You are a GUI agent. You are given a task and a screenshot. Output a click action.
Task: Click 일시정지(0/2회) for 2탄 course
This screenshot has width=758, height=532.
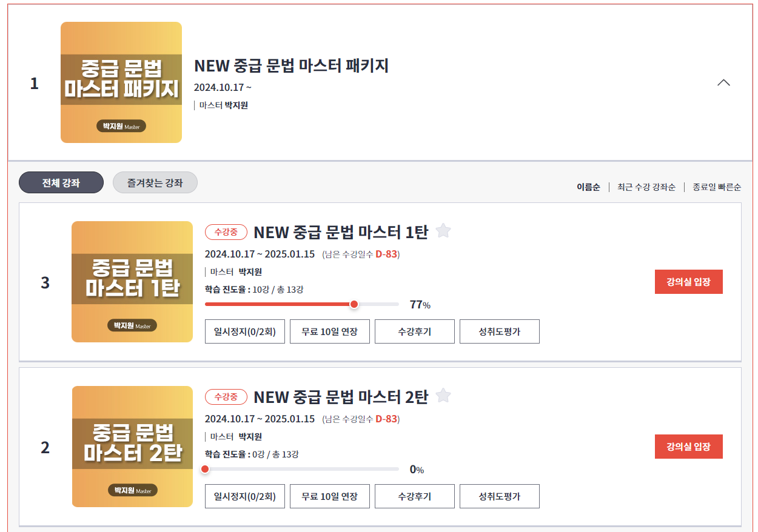coord(245,496)
